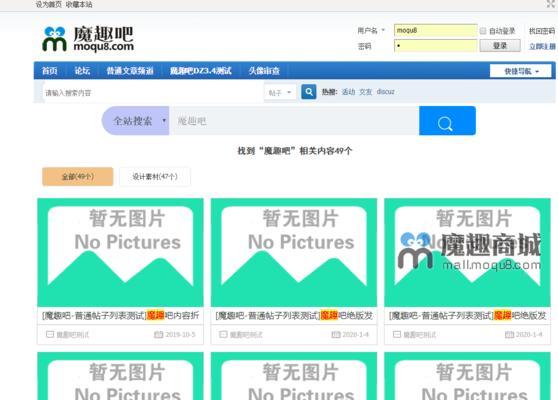558x400 pixels.
Task: Click the collapse icon at top right corner
Action: pos(551,4)
